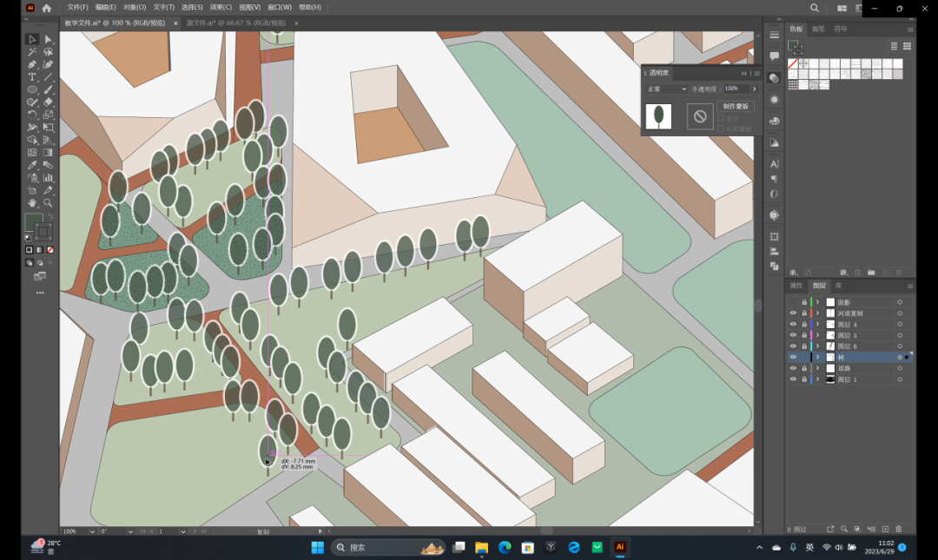Switch to the 属性 panel tab

[796, 286]
